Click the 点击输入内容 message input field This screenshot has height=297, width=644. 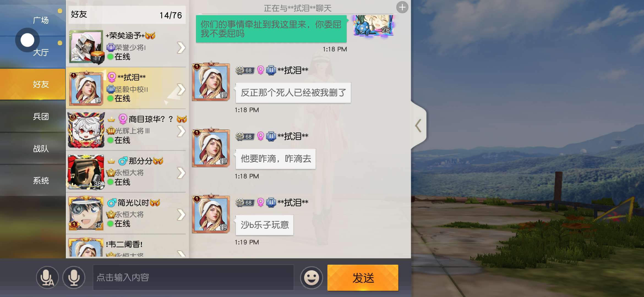click(193, 277)
